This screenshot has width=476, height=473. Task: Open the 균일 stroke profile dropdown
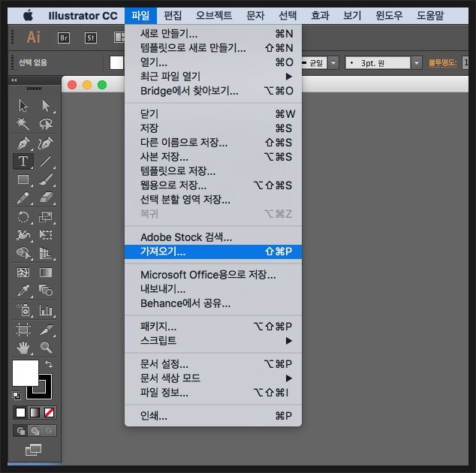click(x=333, y=63)
